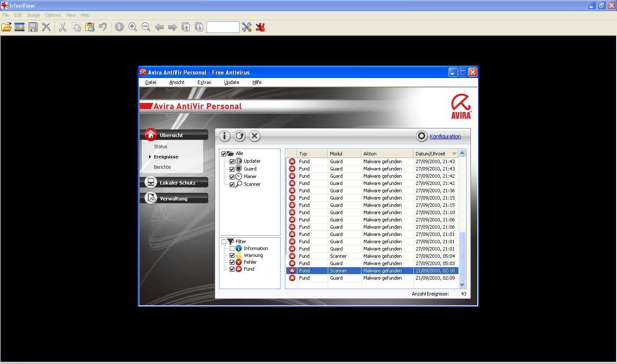The width and height of the screenshot is (617, 364).
Task: Open the Konfiguration link
Action: pyautogui.click(x=445, y=137)
